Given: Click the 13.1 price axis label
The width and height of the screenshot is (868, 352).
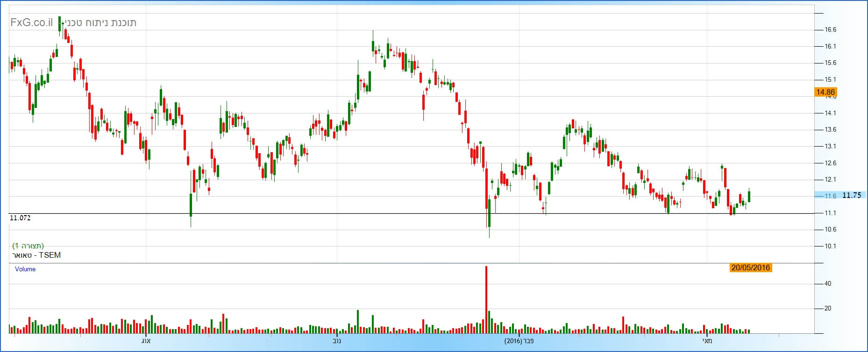Looking at the screenshot, I should tap(830, 146).
